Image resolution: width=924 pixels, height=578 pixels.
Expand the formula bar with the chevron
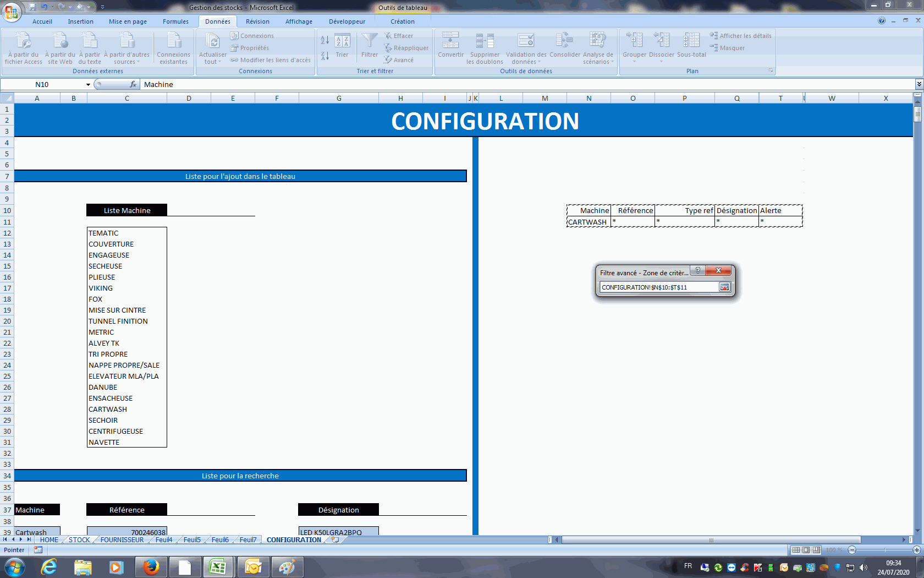(919, 84)
